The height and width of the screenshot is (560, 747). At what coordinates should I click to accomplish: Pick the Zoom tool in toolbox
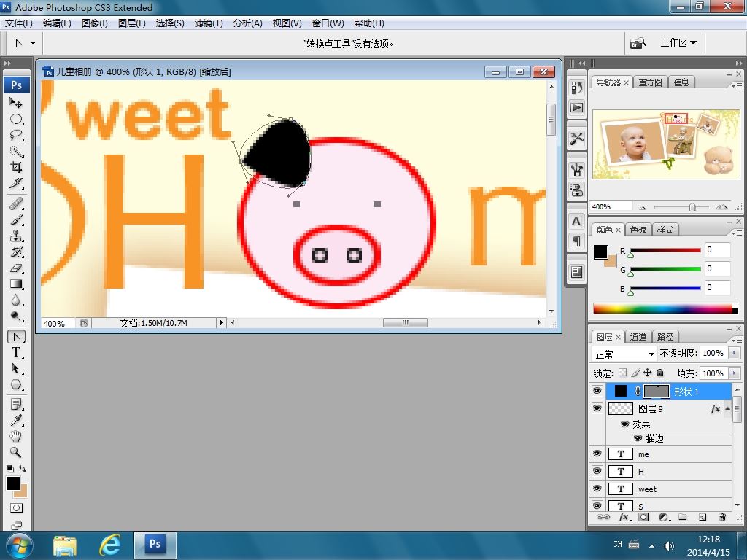click(x=16, y=452)
